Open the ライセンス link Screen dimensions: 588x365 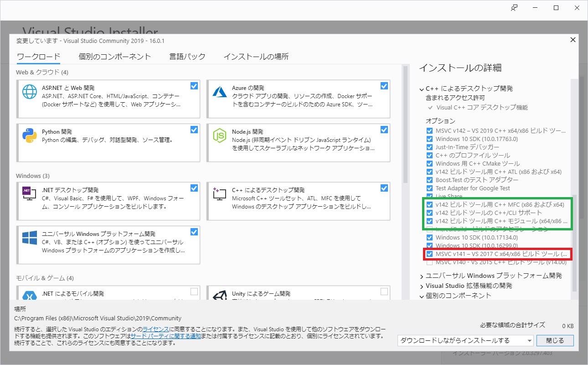pos(156,329)
